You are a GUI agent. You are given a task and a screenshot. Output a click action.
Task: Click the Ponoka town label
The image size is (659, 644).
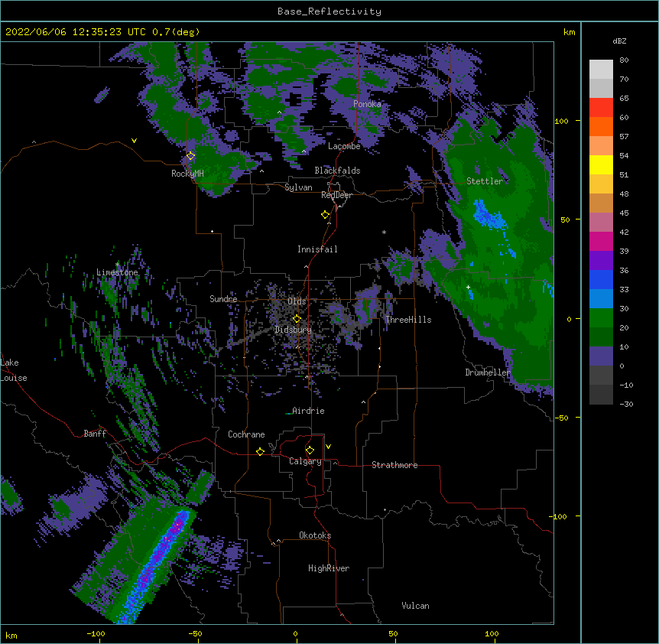point(367,104)
